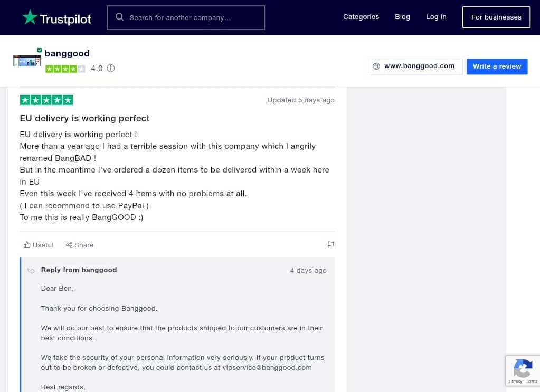540x392 pixels.
Task: Open the Categories menu
Action: [x=361, y=17]
